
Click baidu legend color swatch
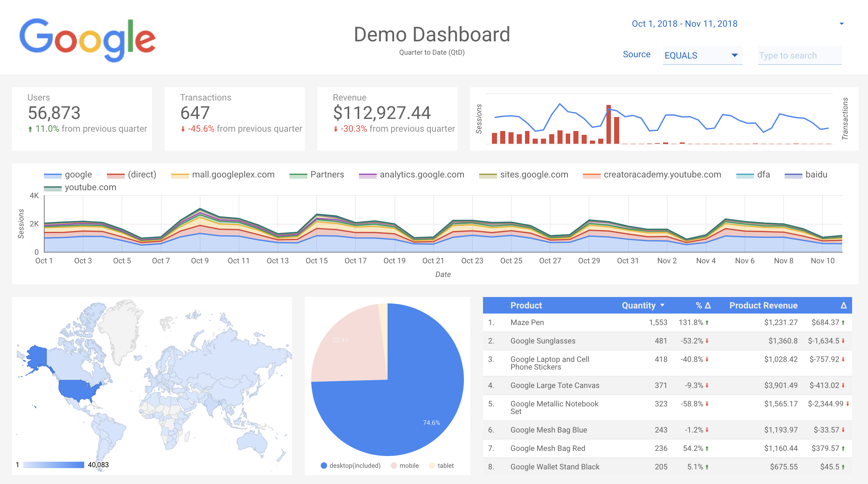(x=793, y=176)
